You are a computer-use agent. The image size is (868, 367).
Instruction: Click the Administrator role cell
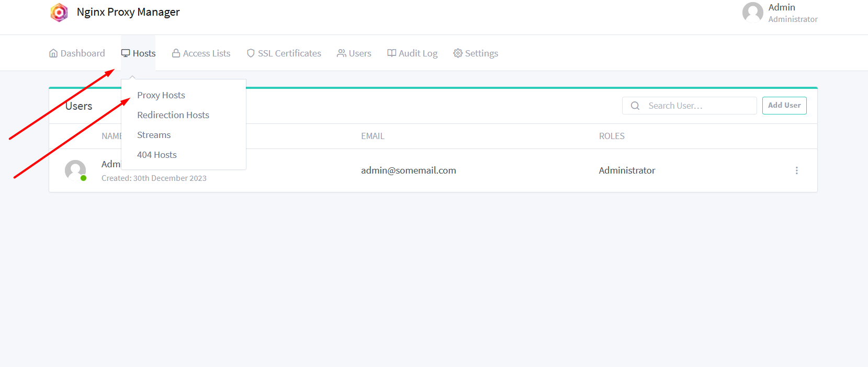[x=627, y=170]
